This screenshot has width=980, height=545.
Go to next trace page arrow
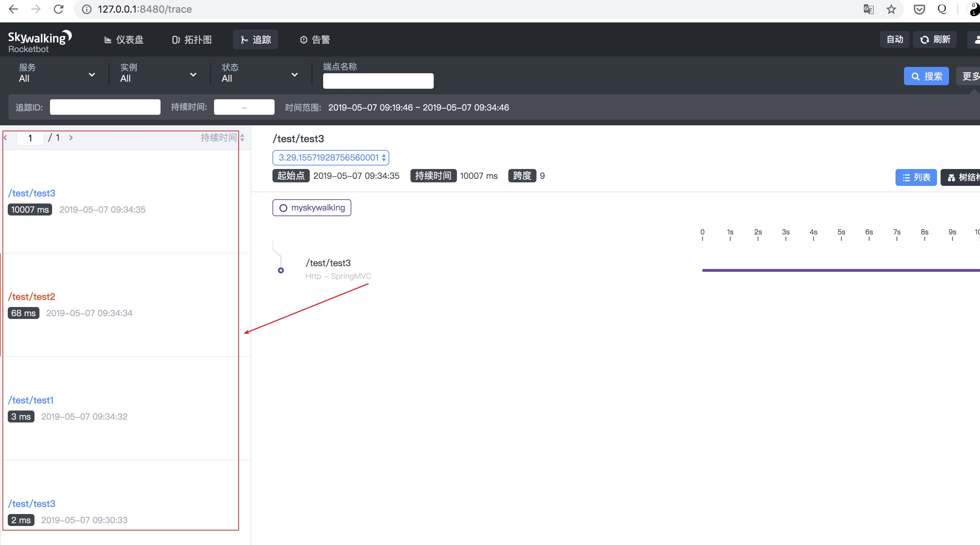(71, 138)
